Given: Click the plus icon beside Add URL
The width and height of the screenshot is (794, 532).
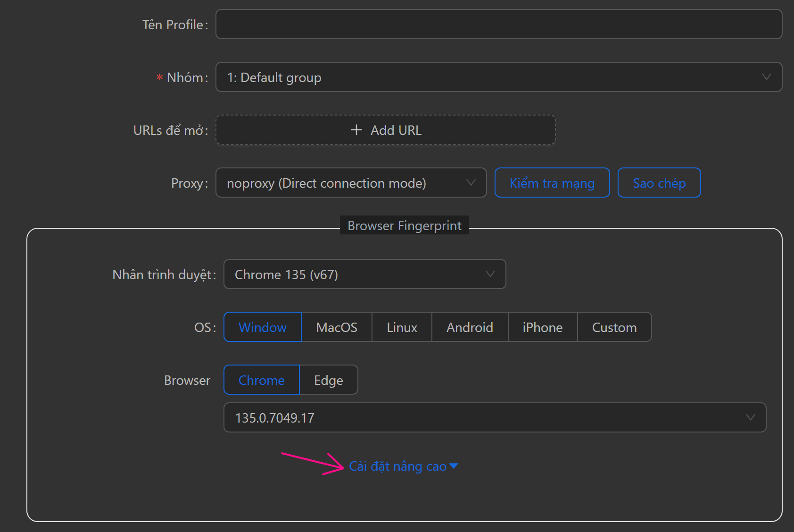Looking at the screenshot, I should (356, 130).
